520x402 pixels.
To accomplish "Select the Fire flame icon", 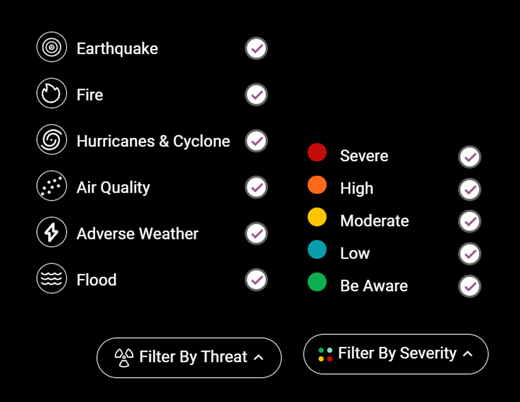I will [52, 93].
